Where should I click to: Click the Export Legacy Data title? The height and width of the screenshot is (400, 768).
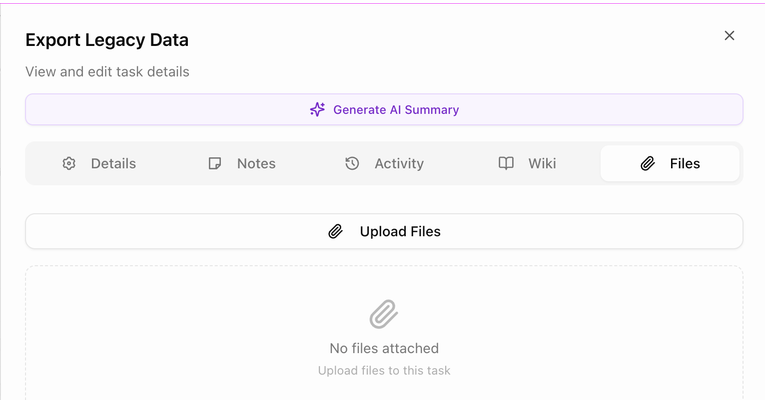[x=107, y=40]
